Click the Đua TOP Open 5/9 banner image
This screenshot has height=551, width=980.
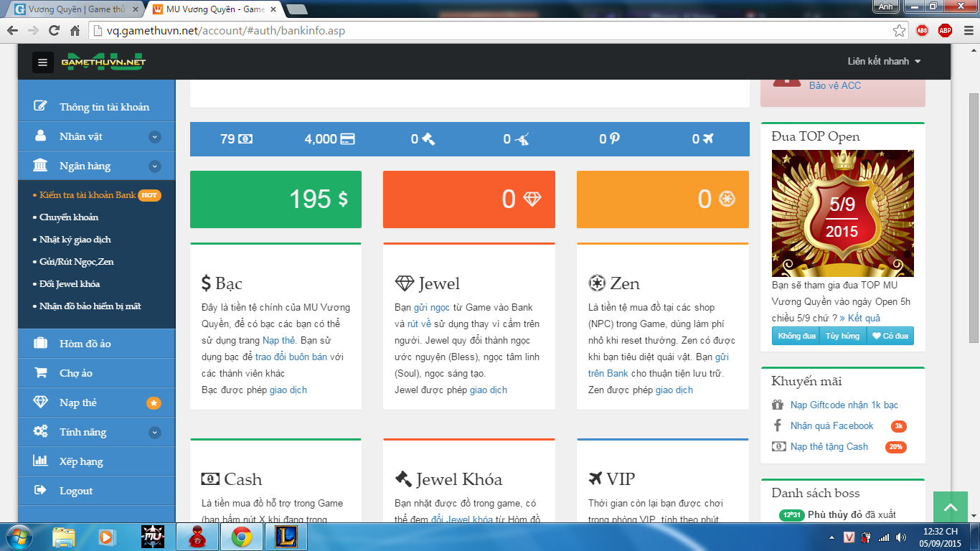(842, 213)
